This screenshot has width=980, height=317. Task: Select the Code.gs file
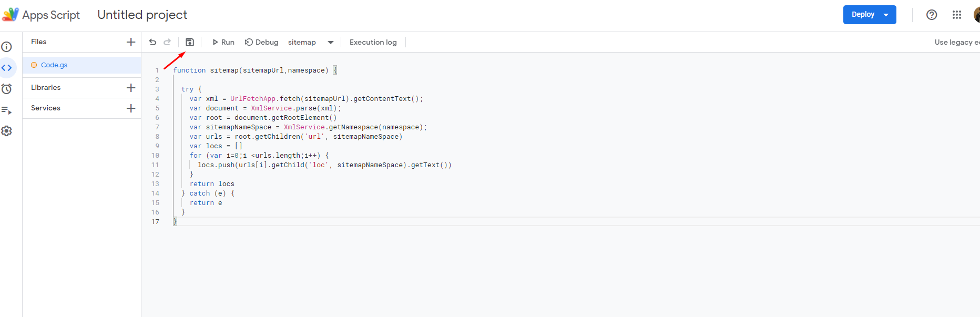[54, 65]
